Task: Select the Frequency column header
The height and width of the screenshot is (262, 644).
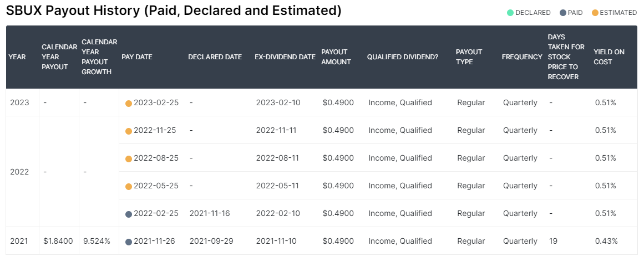Action: click(521, 57)
